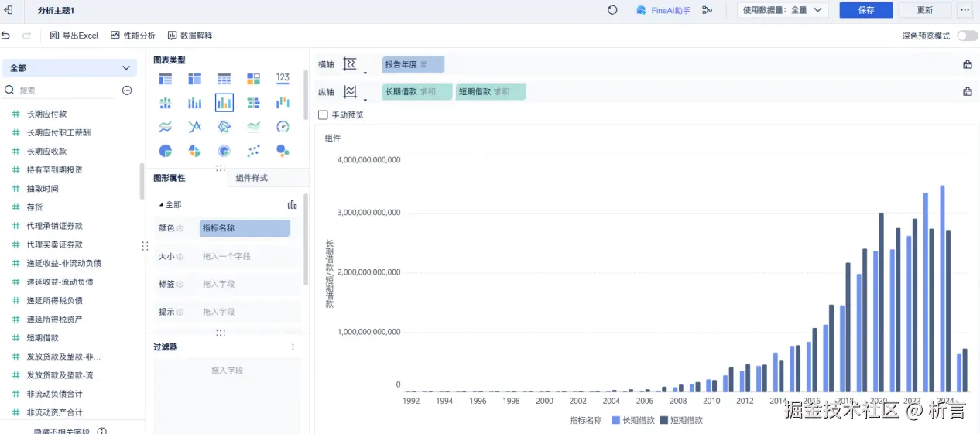Open the FineAI助手 assistant
980x434 pixels.
pos(663,10)
